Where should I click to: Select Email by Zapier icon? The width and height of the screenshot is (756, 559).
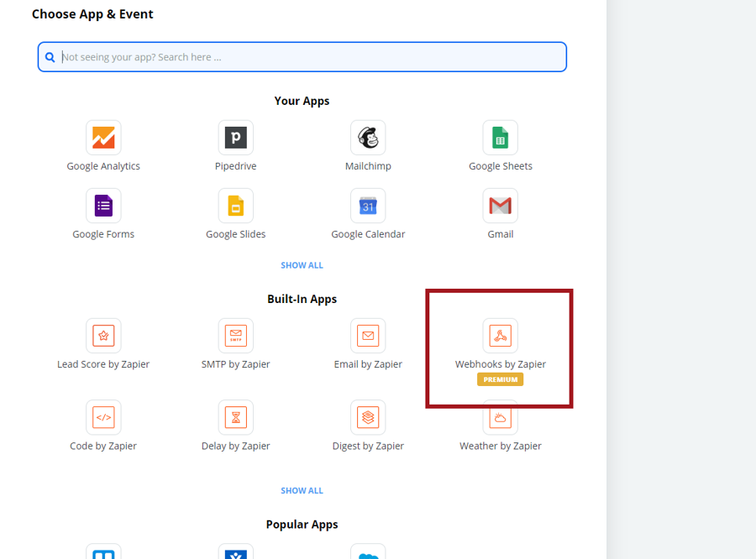coord(368,336)
